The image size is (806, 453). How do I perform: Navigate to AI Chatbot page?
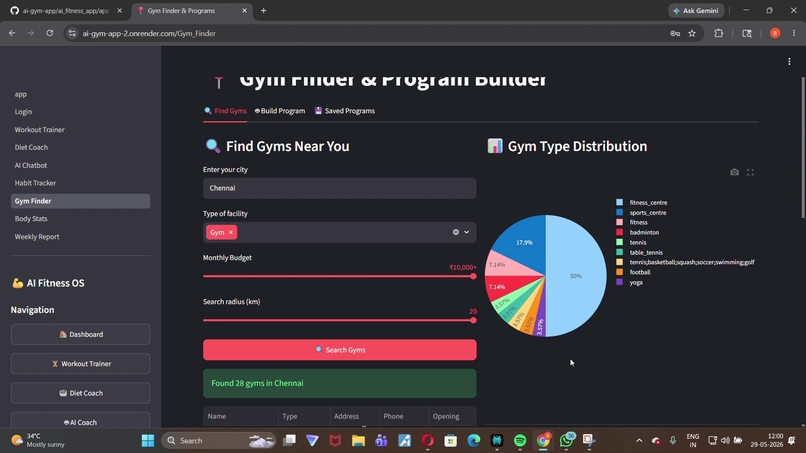31,165
